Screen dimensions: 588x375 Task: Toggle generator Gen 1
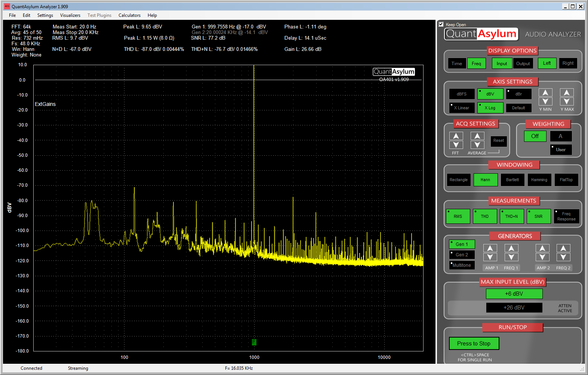click(x=462, y=244)
